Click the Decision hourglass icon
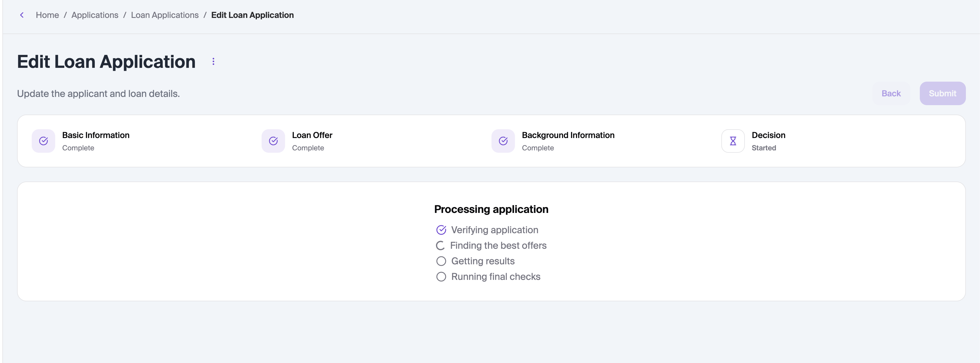 click(x=733, y=141)
